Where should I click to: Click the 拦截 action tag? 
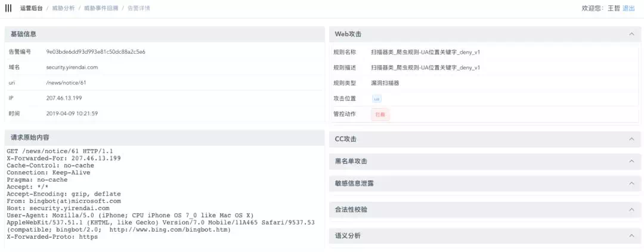click(380, 114)
